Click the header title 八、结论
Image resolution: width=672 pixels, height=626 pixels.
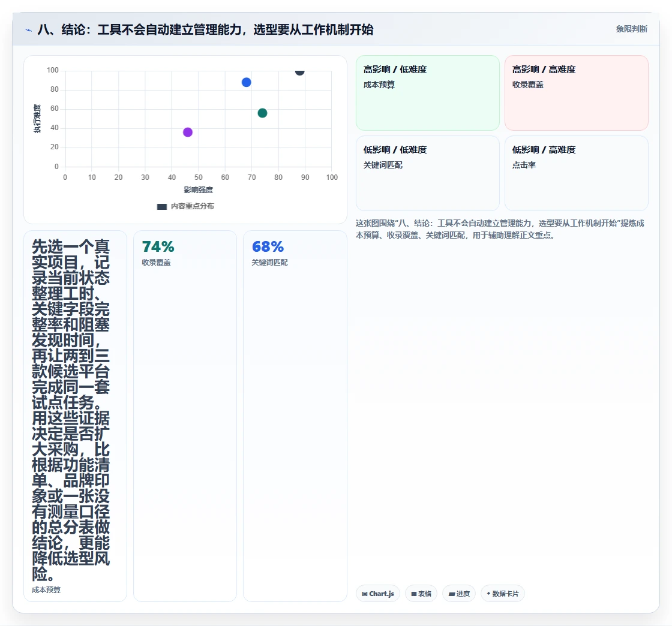click(x=205, y=29)
